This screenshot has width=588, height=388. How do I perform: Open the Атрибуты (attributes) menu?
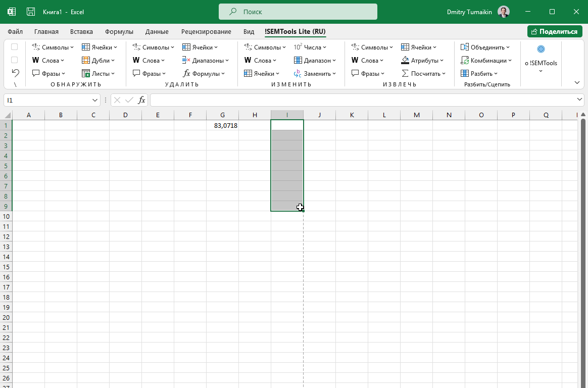(x=422, y=60)
